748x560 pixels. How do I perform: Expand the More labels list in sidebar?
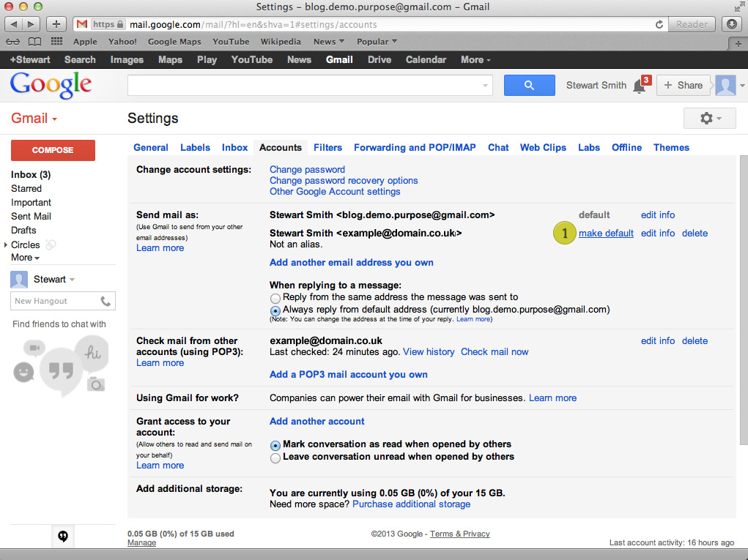tap(25, 258)
